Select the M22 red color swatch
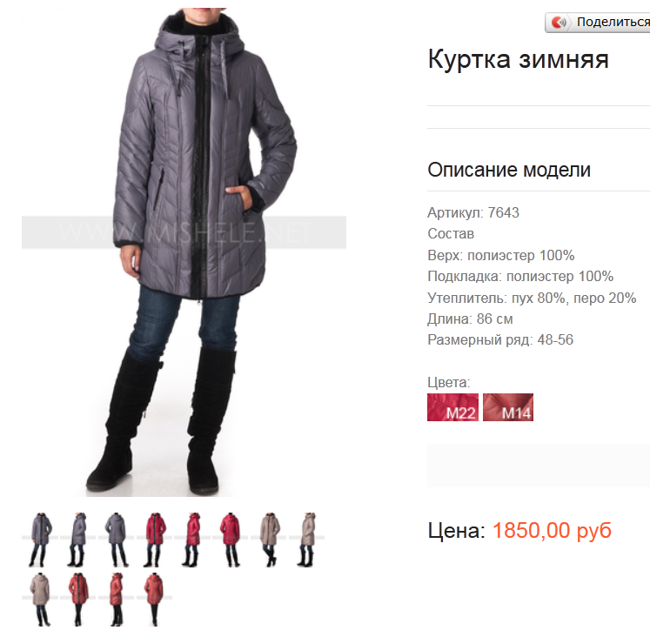Viewport: 650px width, 644px height. tap(452, 407)
